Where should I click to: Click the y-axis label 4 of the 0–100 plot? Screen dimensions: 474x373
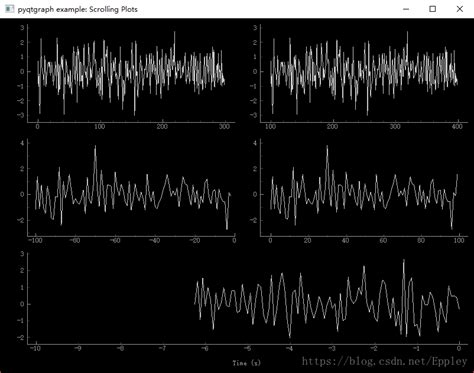click(255, 143)
